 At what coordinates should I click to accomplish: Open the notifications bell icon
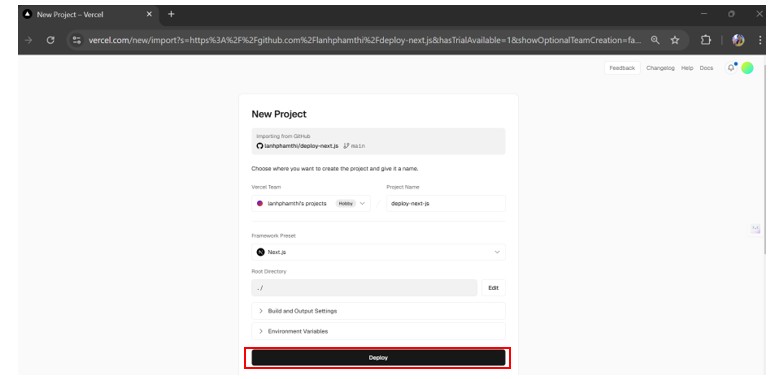click(x=731, y=68)
